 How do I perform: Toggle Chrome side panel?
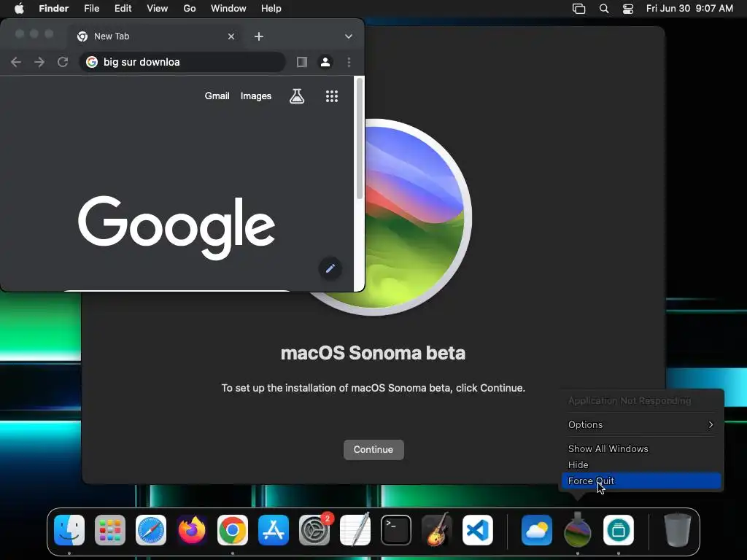point(302,62)
